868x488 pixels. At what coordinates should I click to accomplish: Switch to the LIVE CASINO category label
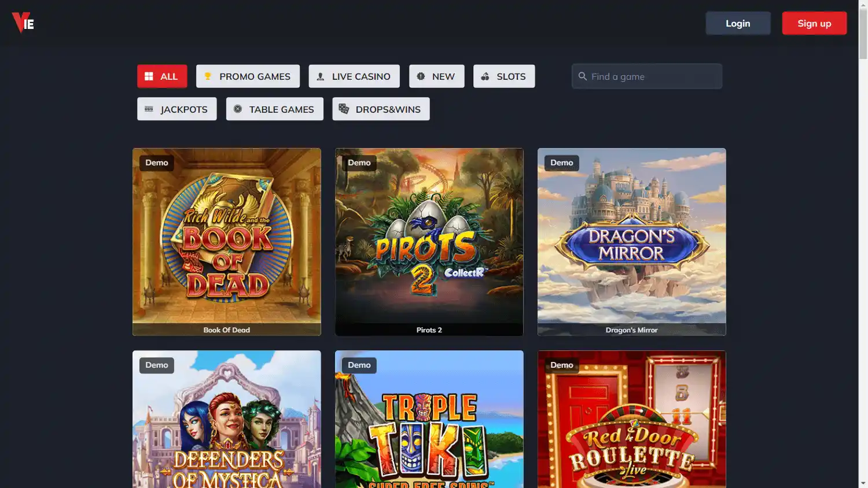tap(361, 76)
